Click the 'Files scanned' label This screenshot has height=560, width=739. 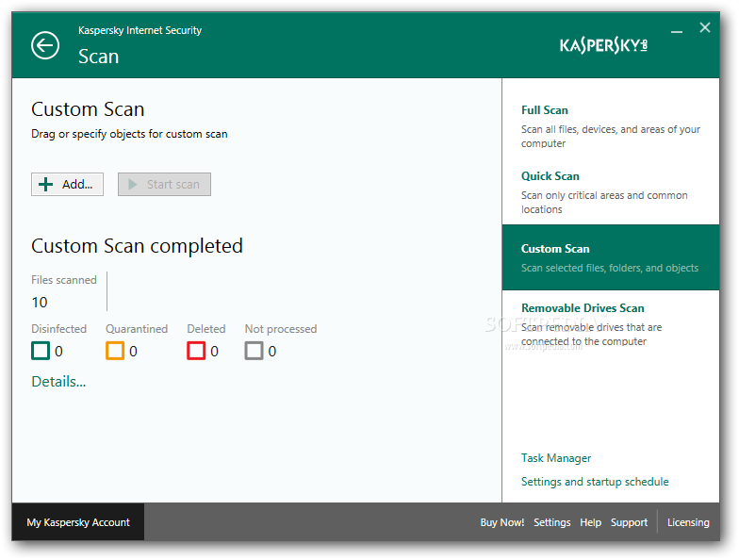(64, 279)
